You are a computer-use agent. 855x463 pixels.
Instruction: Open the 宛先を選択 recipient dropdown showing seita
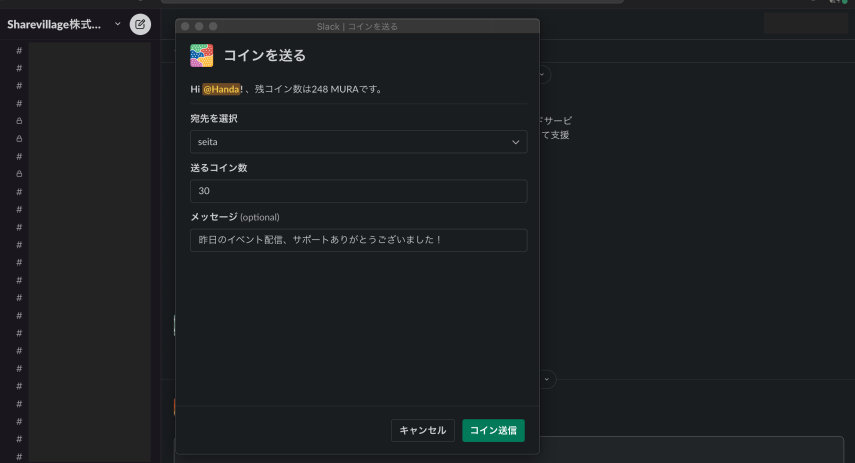[x=358, y=142]
